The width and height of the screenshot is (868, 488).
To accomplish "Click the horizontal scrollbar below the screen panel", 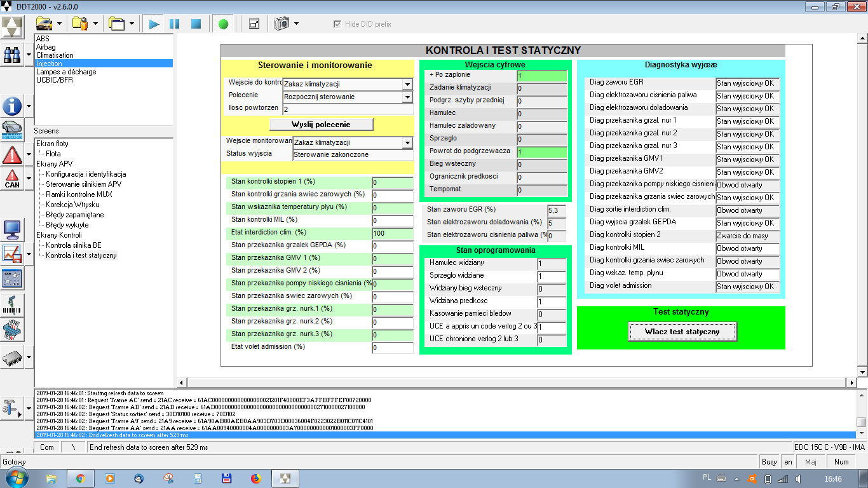I will pos(519,383).
